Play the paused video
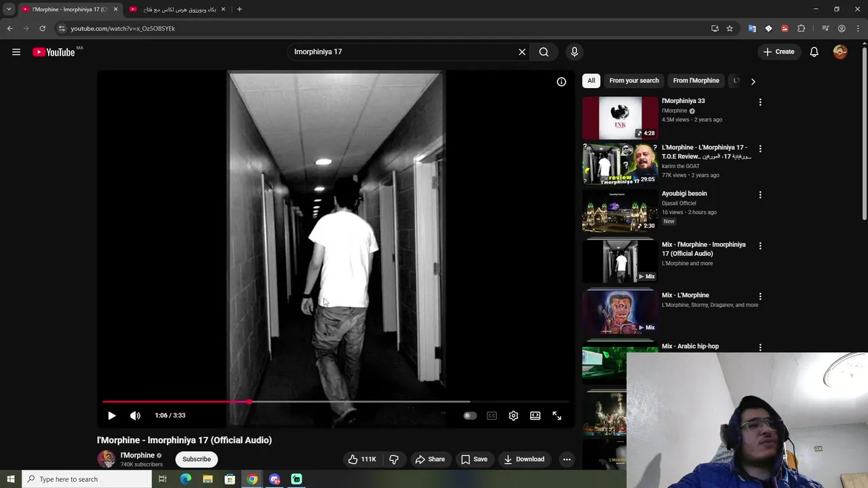This screenshot has width=868, height=488. tap(112, 415)
